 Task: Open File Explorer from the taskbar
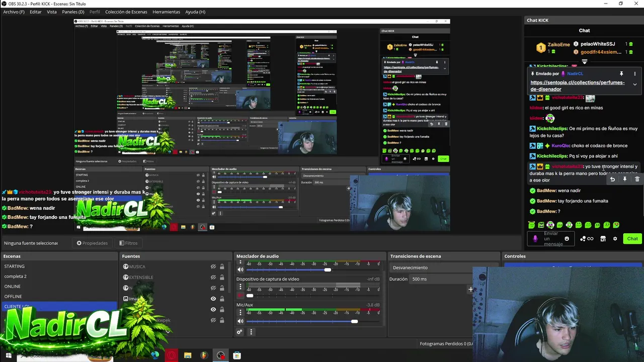(x=188, y=355)
